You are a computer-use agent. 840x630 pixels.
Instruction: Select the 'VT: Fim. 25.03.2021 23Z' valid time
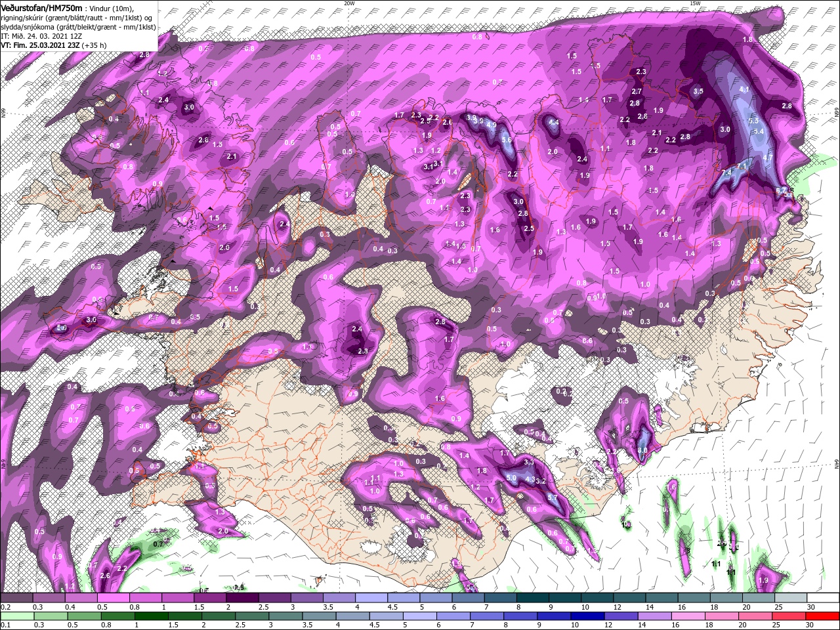(x=40, y=46)
